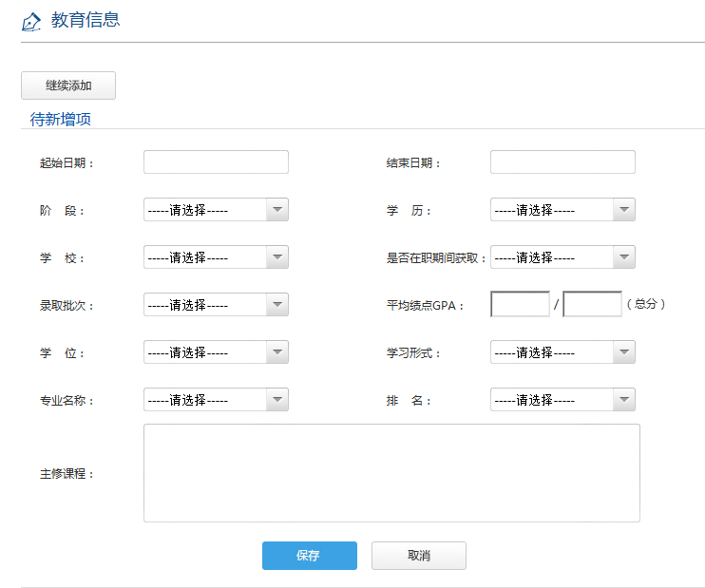Cancel editing with 取消 button

pos(419,556)
